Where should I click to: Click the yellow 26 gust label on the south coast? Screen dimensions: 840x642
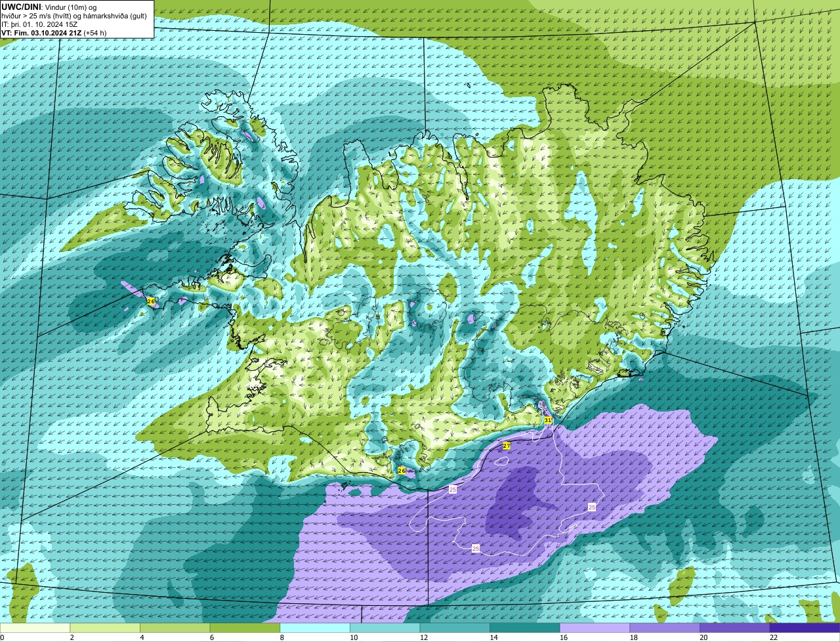click(x=402, y=471)
